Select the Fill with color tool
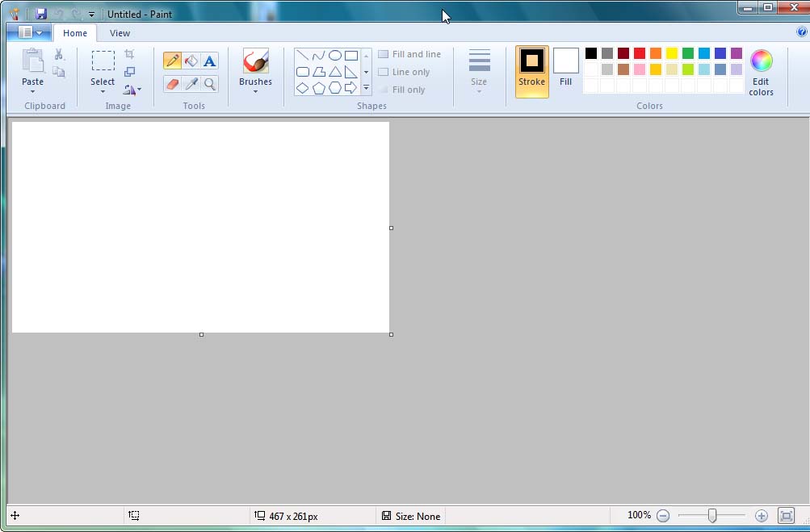 click(x=191, y=59)
